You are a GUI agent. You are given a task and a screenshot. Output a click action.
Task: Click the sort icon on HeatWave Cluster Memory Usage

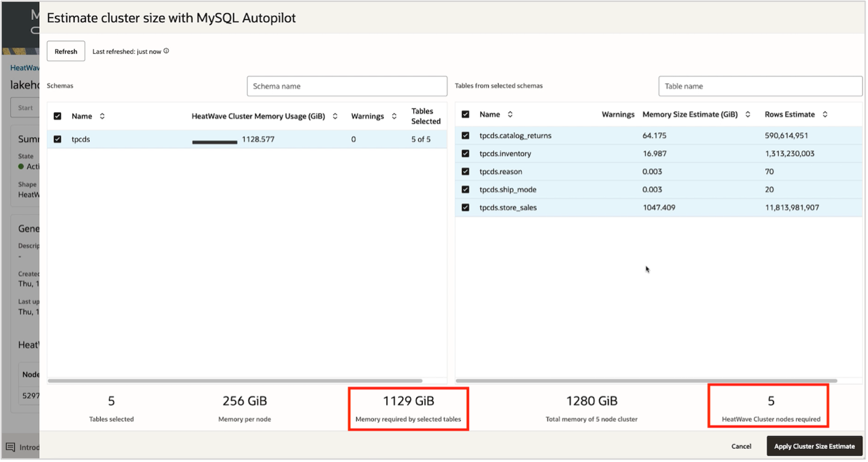click(335, 116)
